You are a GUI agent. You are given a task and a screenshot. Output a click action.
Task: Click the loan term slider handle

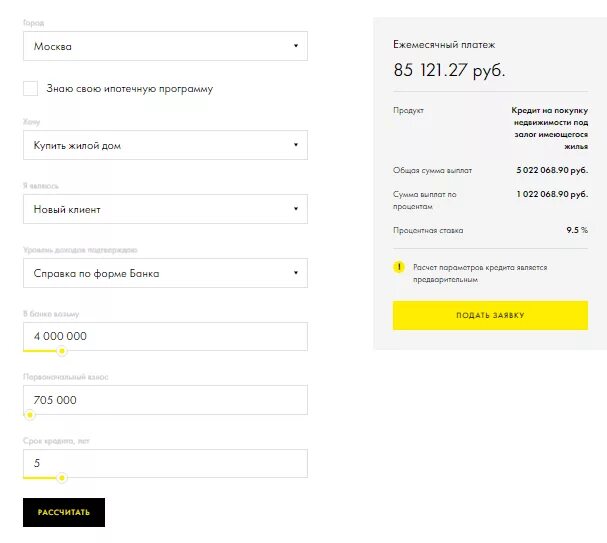pyautogui.click(x=62, y=478)
